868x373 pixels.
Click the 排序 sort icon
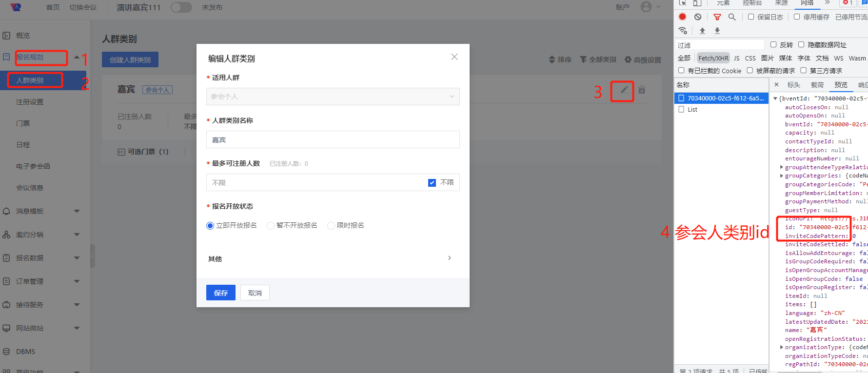click(552, 59)
